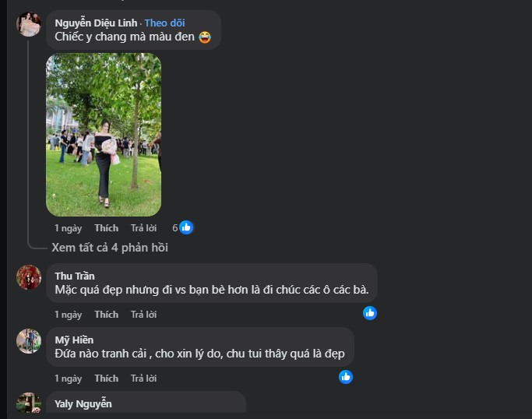The width and height of the screenshot is (532, 419).
Task: Click the 1 ngày timestamp on Thu Trần's comment
Action: point(68,315)
